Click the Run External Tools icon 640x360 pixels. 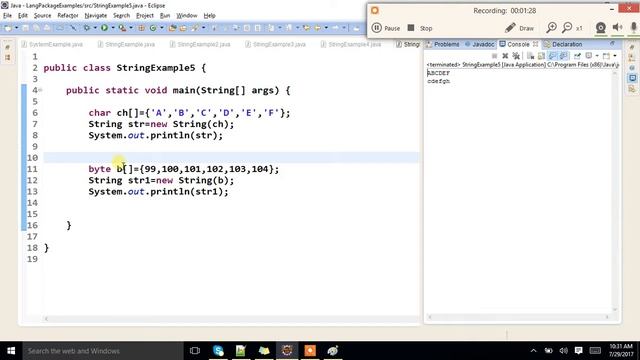[x=122, y=28]
